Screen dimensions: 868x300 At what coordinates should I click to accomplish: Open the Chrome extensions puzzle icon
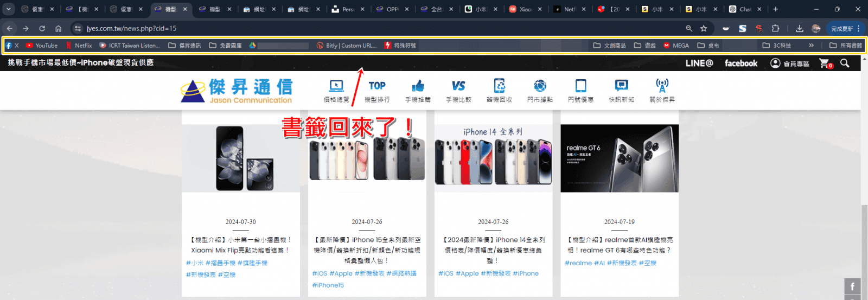coord(775,28)
